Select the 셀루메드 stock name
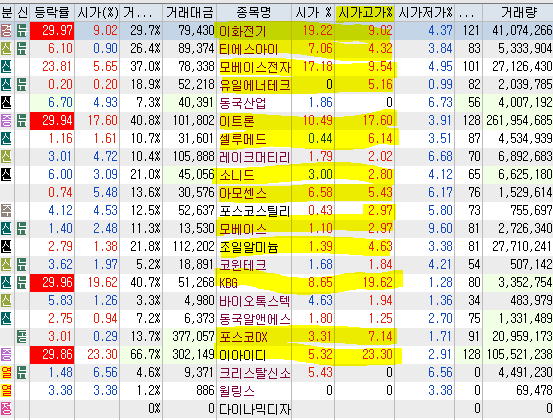 [x=243, y=139]
